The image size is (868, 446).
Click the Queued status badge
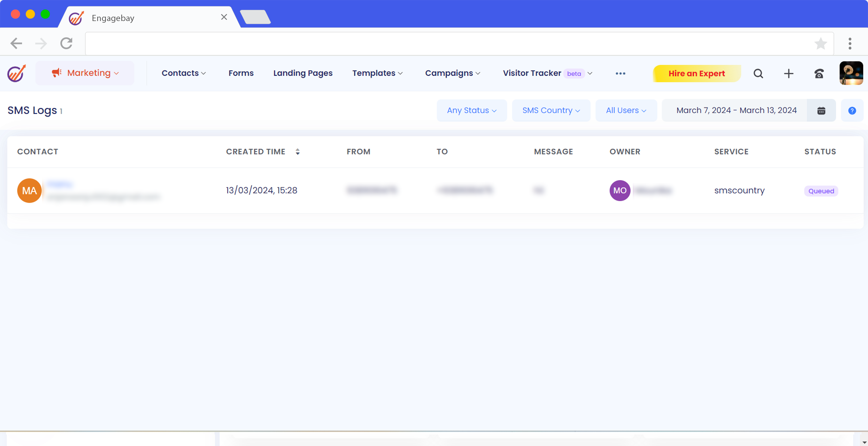click(821, 191)
